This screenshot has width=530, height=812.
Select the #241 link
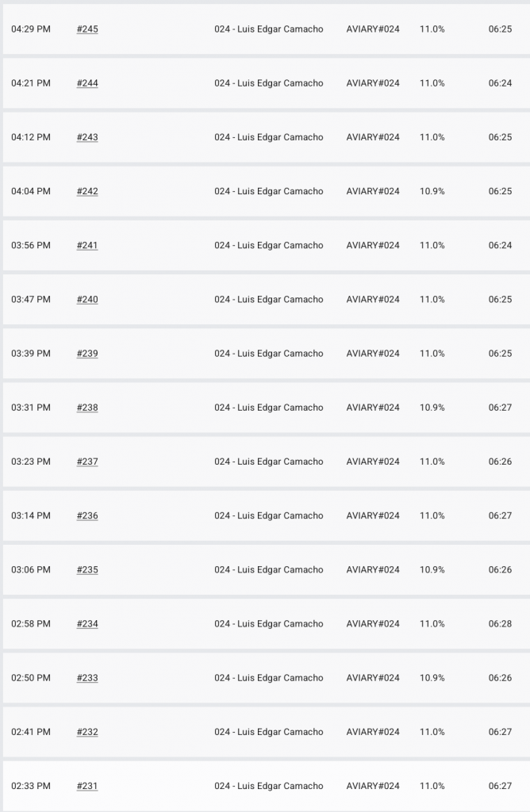[87, 245]
